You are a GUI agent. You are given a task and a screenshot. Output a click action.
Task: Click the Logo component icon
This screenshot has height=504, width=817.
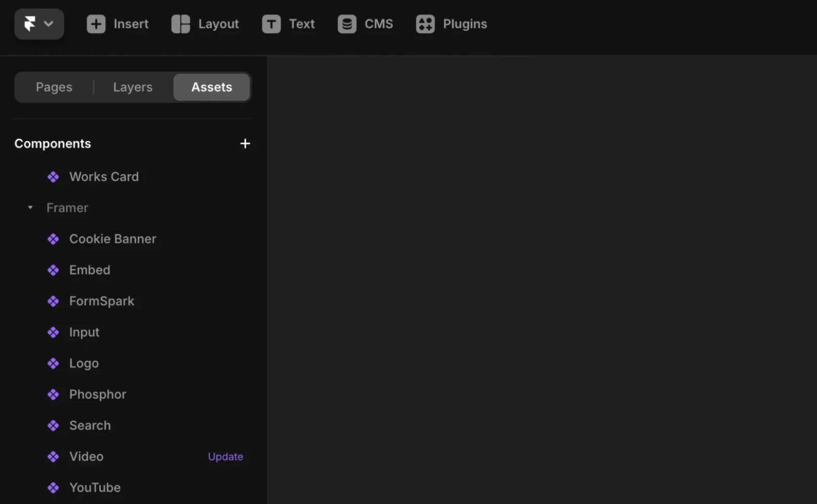(53, 363)
